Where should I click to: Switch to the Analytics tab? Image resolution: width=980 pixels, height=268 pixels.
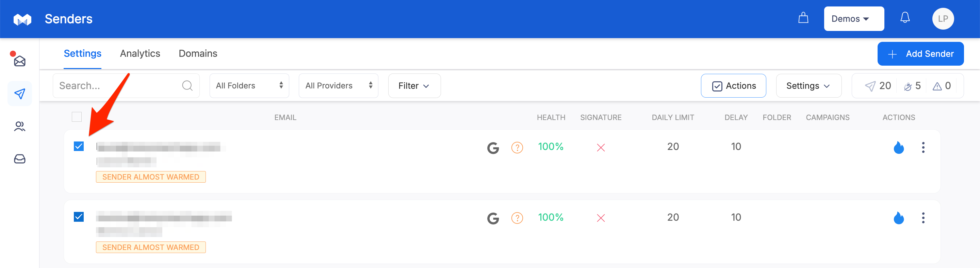click(x=140, y=54)
